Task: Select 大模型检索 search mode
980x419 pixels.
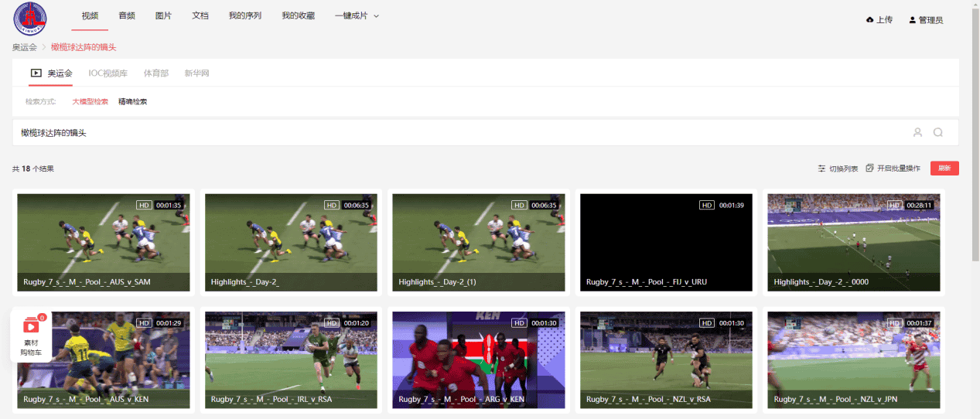Action: point(90,101)
